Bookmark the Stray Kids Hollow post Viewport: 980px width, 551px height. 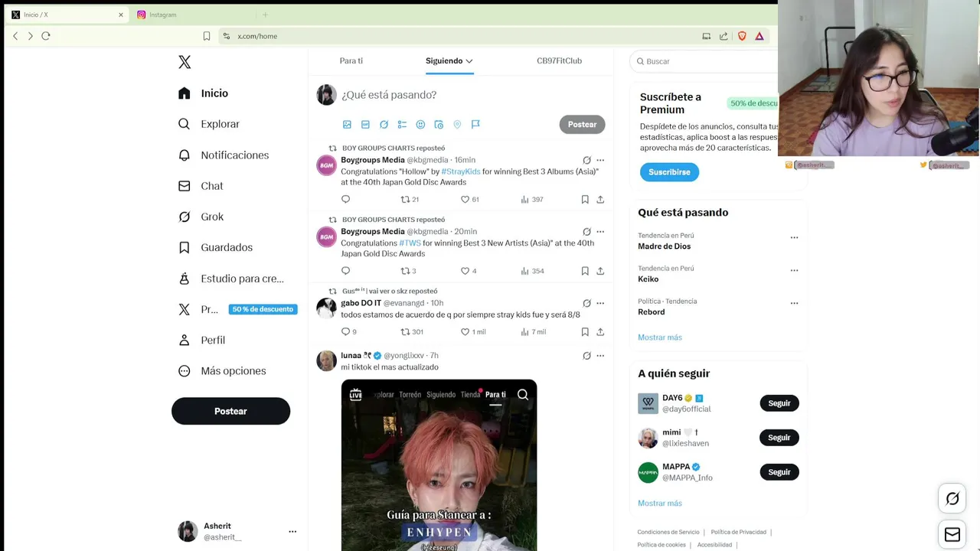(585, 199)
